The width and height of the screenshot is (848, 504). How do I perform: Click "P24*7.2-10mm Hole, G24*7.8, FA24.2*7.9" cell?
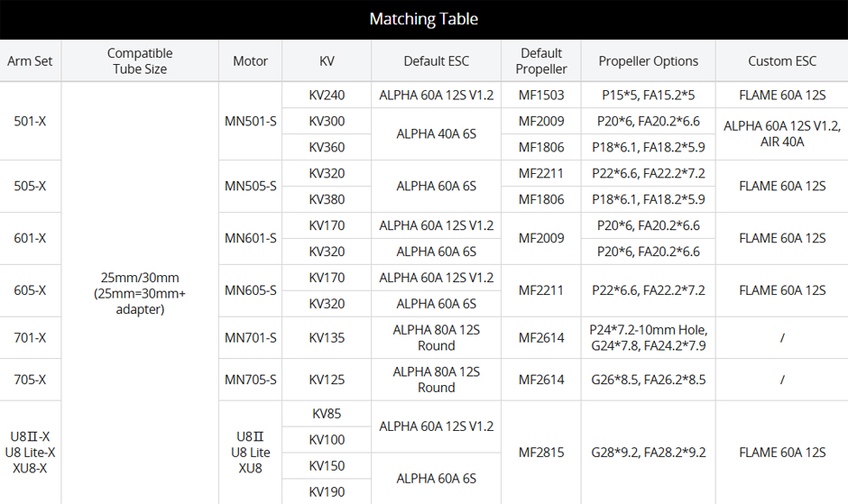pyautogui.click(x=648, y=338)
